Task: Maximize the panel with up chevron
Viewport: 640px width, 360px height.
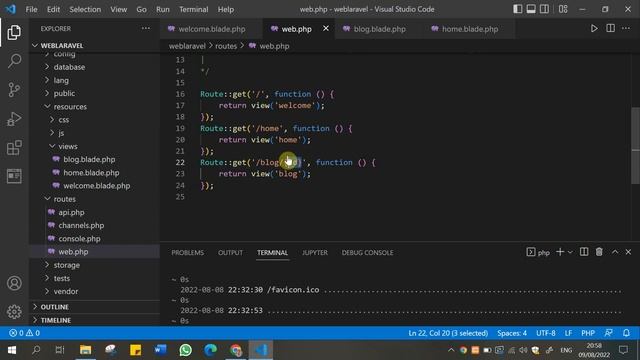Action: 615,252
